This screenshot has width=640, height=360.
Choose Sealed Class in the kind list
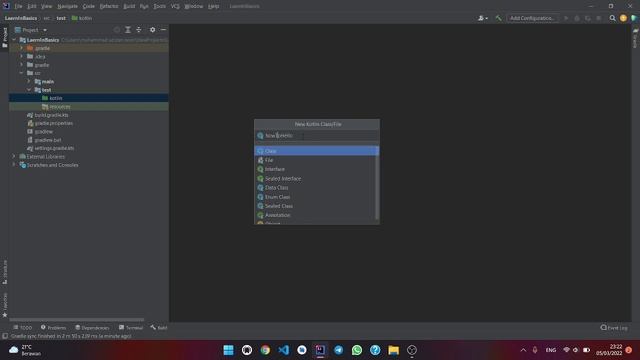click(x=315, y=206)
